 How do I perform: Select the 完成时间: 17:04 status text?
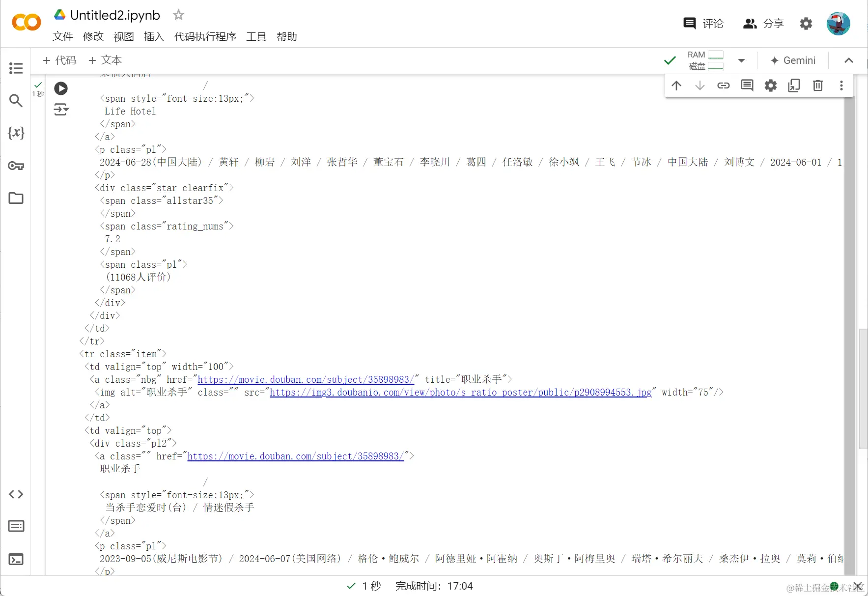[x=434, y=586]
